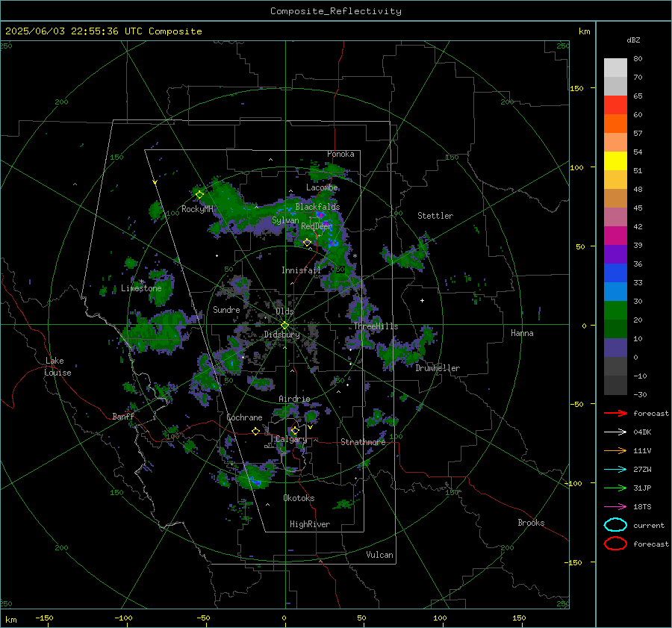672x628 pixels.
Task: Click the Limestone label
Action: point(141,288)
